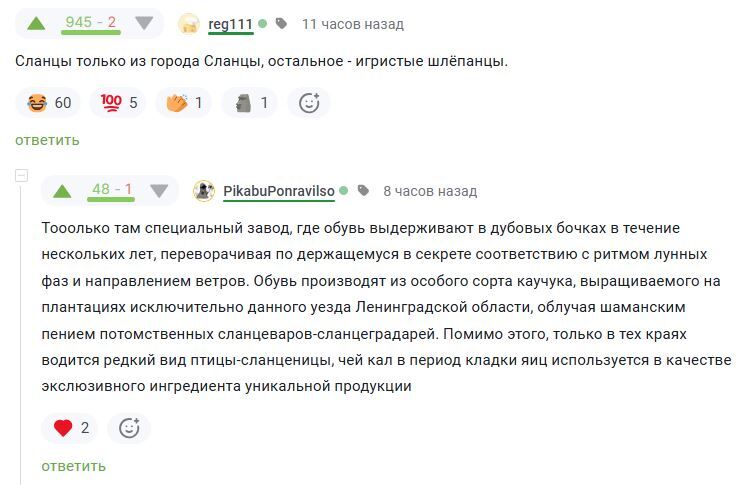753x485 pixels.
Task: Toggle the heart reaction with 2
Action: 71,428
